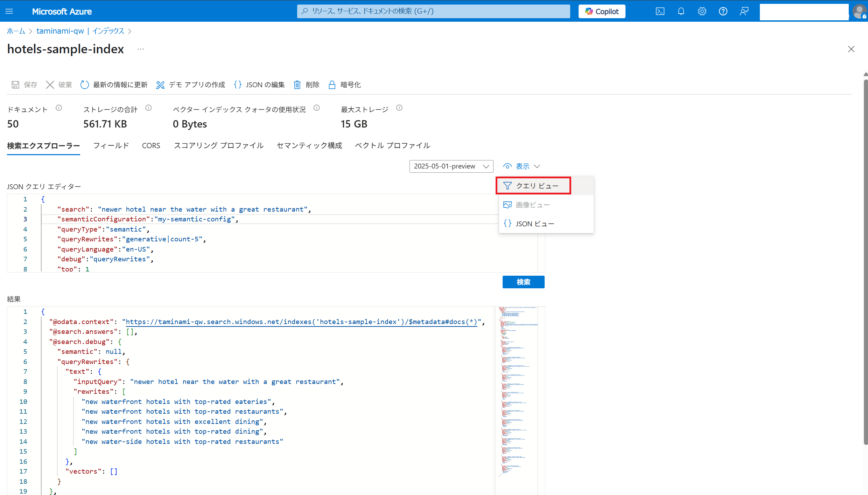The height and width of the screenshot is (495, 868).
Task: Switch to the フィールド tab
Action: [111, 145]
